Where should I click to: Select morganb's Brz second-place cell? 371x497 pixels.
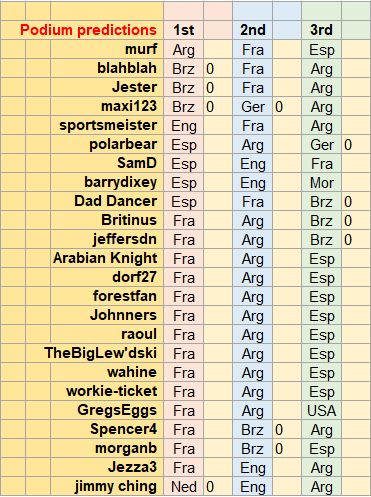253,448
